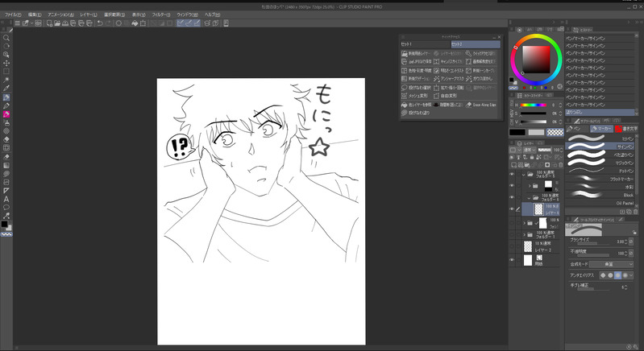
Task: Select the transparent checkered color swatch
Action: point(555,132)
